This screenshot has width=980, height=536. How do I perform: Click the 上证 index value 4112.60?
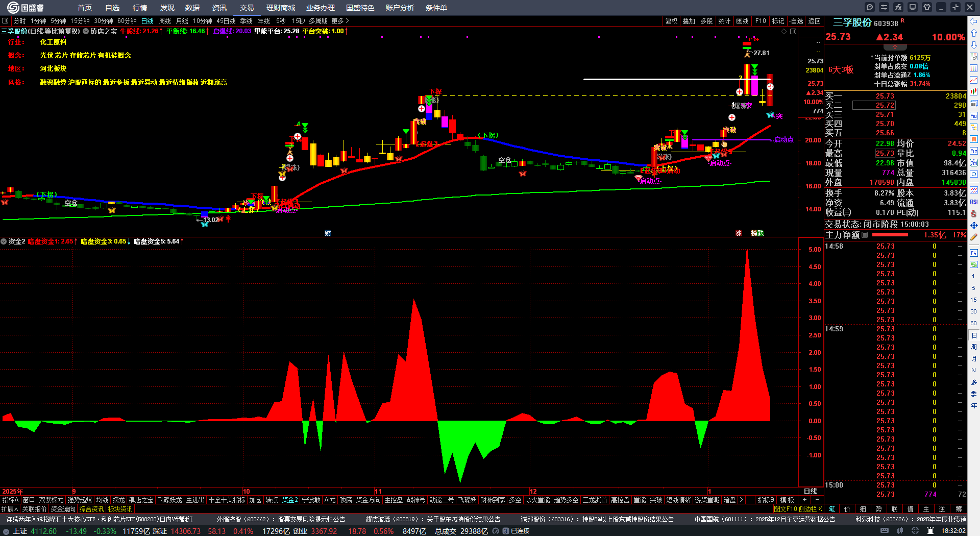click(x=43, y=531)
